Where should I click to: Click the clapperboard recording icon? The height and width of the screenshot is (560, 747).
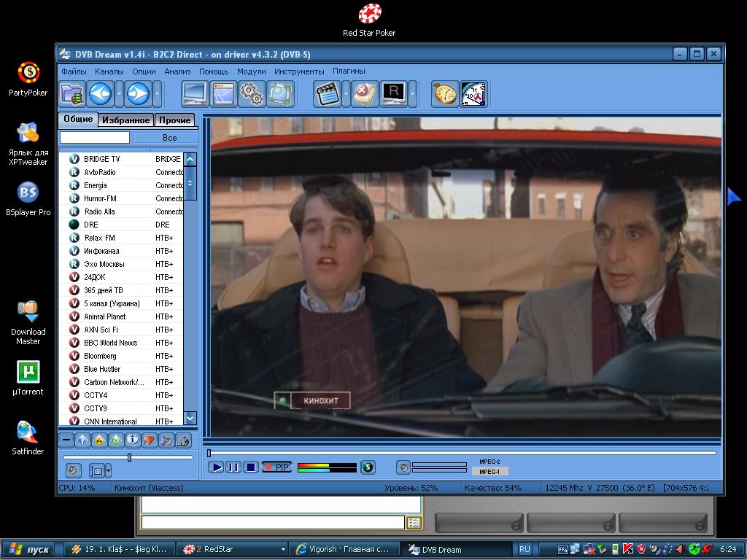328,94
